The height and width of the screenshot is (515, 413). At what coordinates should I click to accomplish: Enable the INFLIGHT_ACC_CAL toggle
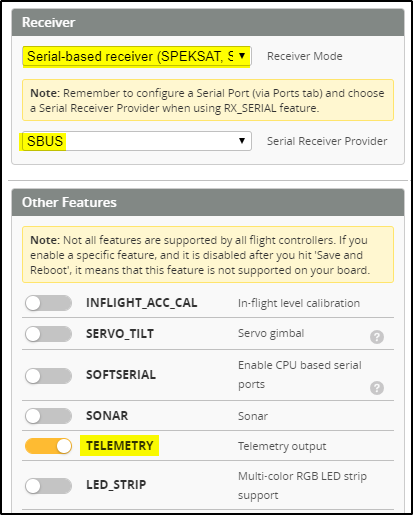(48, 303)
